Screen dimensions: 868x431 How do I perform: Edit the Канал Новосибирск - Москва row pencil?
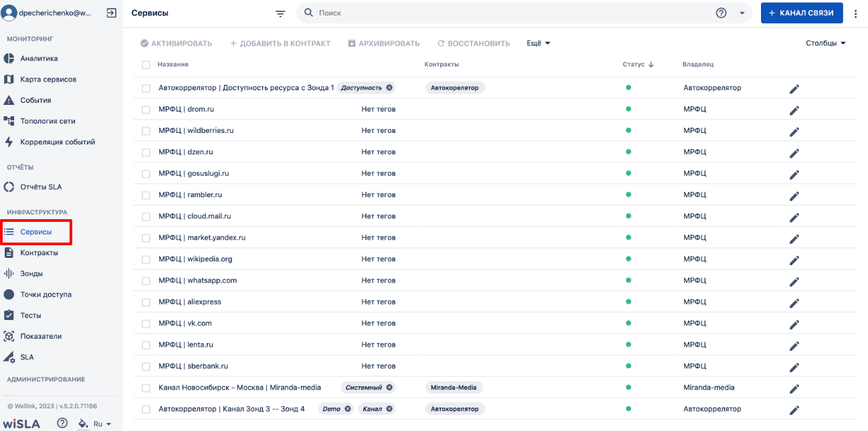794,388
